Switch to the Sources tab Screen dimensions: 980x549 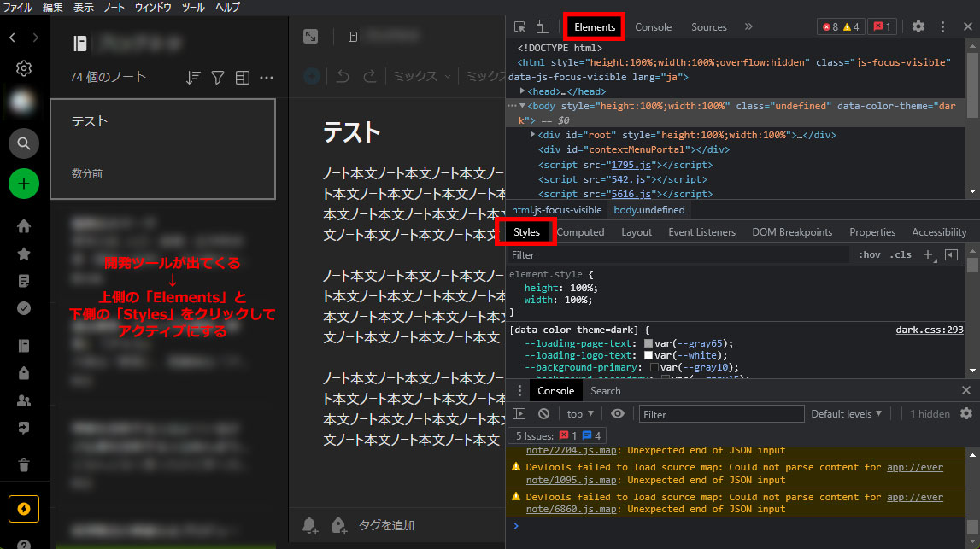(708, 26)
